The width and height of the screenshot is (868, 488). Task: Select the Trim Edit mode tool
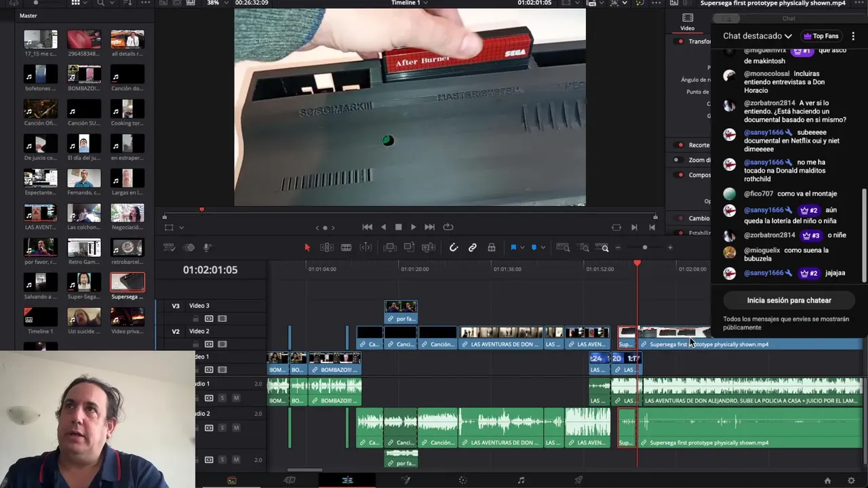coord(327,247)
